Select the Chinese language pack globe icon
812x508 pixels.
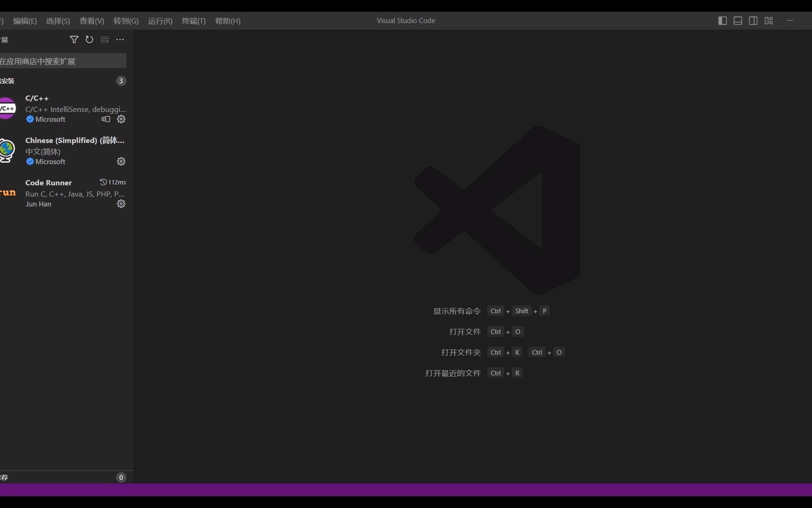pos(7,151)
